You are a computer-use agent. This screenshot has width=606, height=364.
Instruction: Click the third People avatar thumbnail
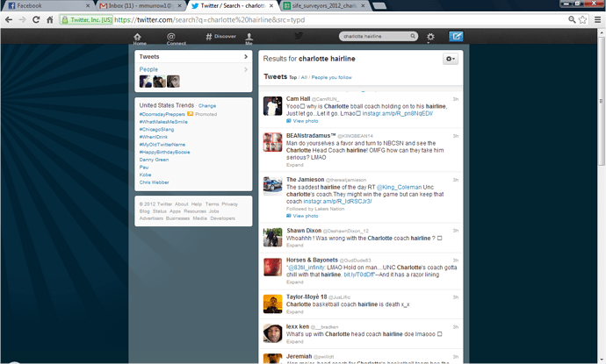(173, 82)
